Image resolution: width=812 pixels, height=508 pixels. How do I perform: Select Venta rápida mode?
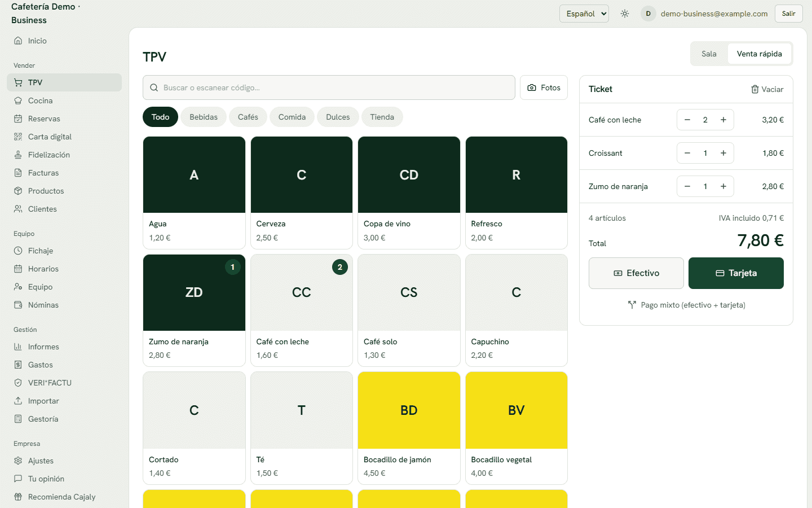[759, 54]
